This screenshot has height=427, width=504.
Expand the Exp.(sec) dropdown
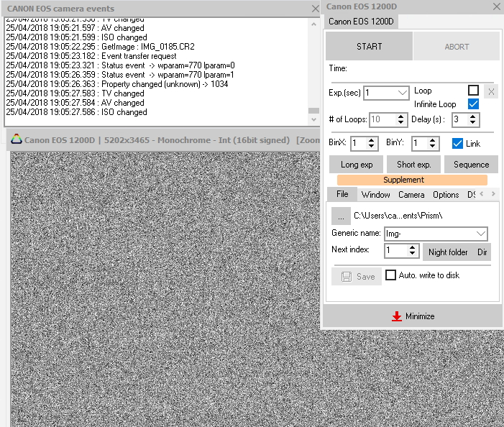[x=402, y=93]
